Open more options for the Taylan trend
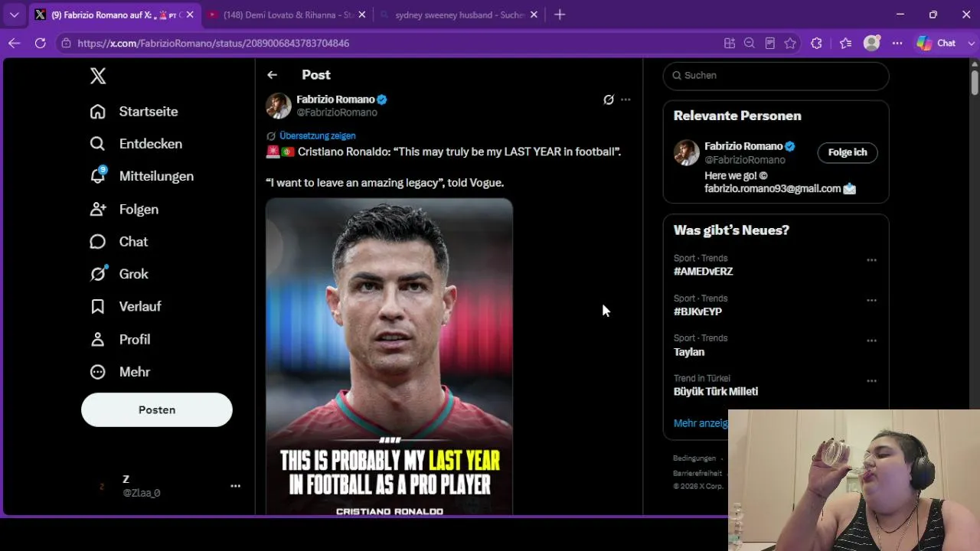Screen dimensions: 980x551 [x=871, y=341]
